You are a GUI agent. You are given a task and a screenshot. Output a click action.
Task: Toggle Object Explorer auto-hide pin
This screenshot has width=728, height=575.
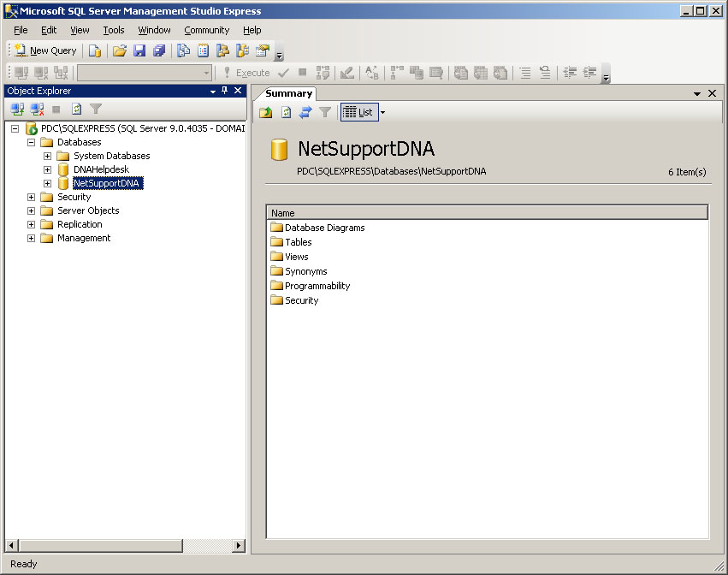click(225, 91)
